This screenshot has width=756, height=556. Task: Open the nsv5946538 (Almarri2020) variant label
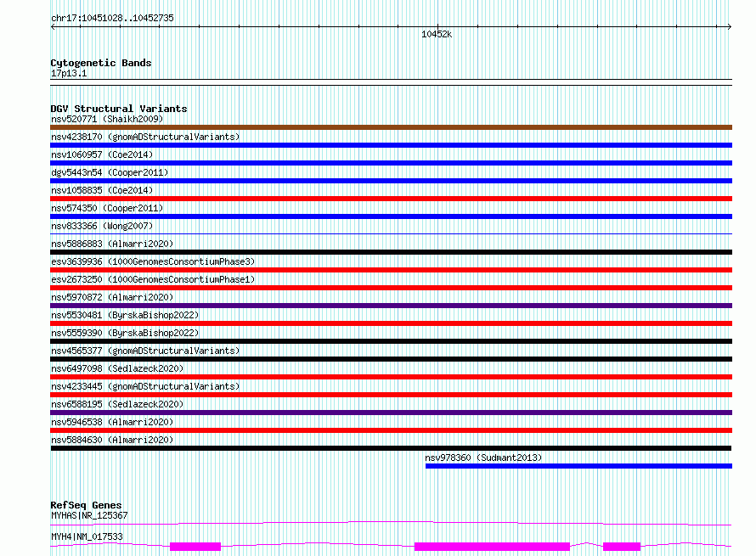[x=112, y=422]
